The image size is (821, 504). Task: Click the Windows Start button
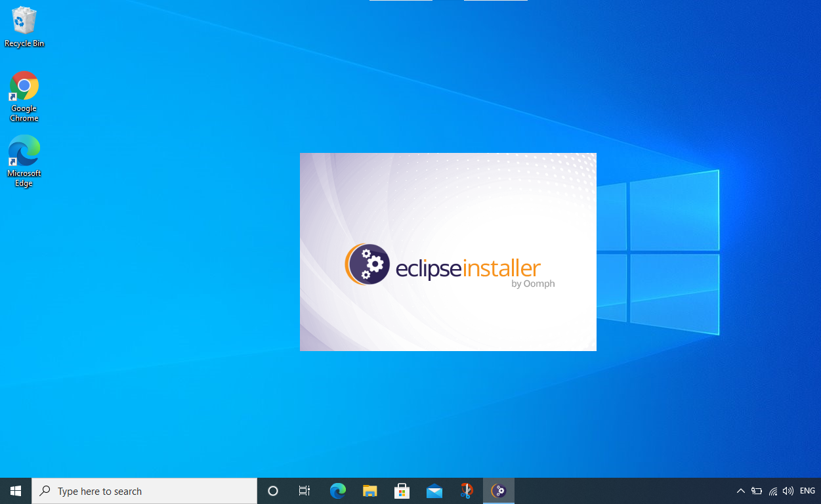point(15,490)
